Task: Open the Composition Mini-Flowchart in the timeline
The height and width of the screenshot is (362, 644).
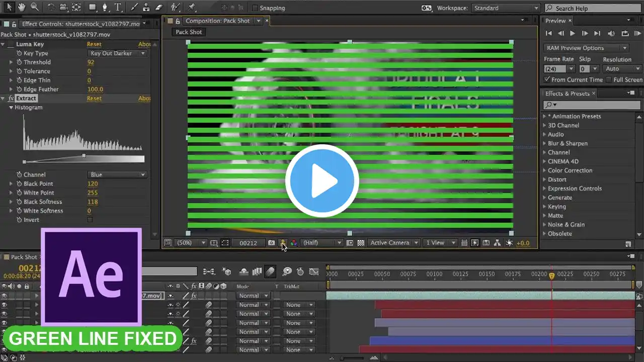Action: pyautogui.click(x=209, y=271)
